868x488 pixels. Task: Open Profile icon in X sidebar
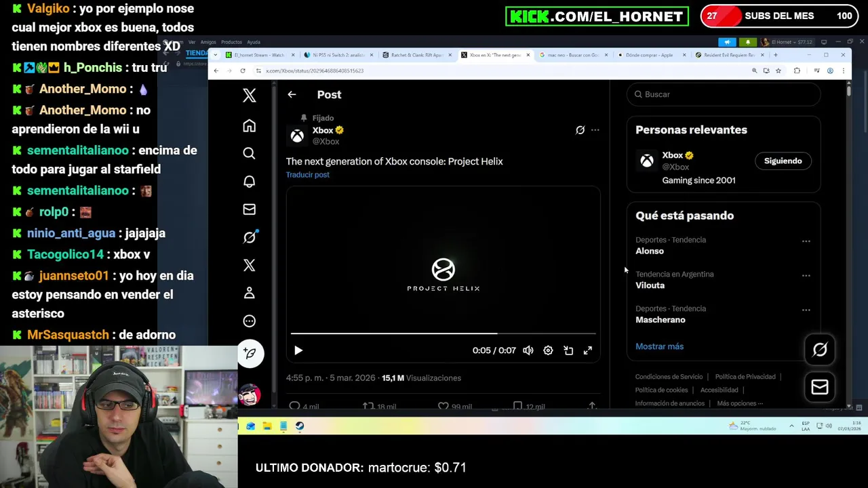click(x=250, y=293)
